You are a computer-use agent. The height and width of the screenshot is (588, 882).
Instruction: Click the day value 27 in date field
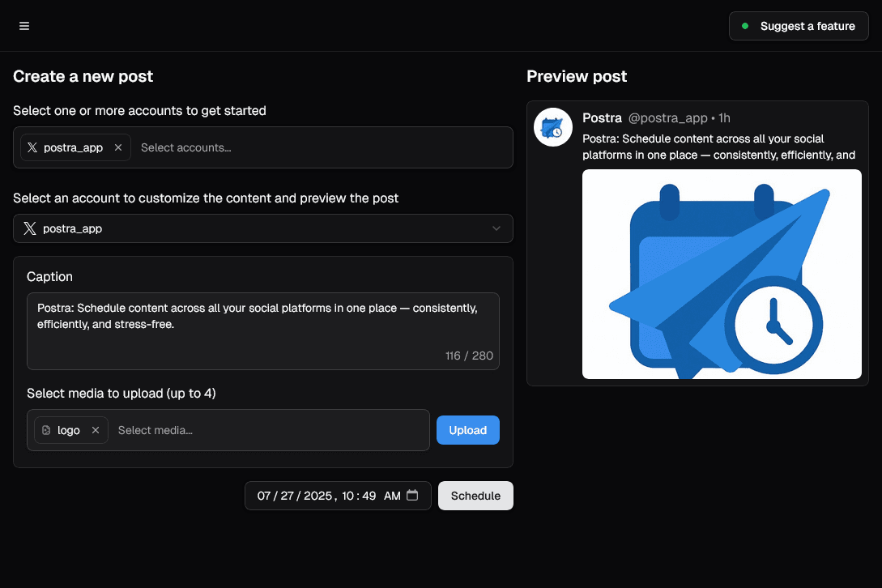tap(287, 496)
